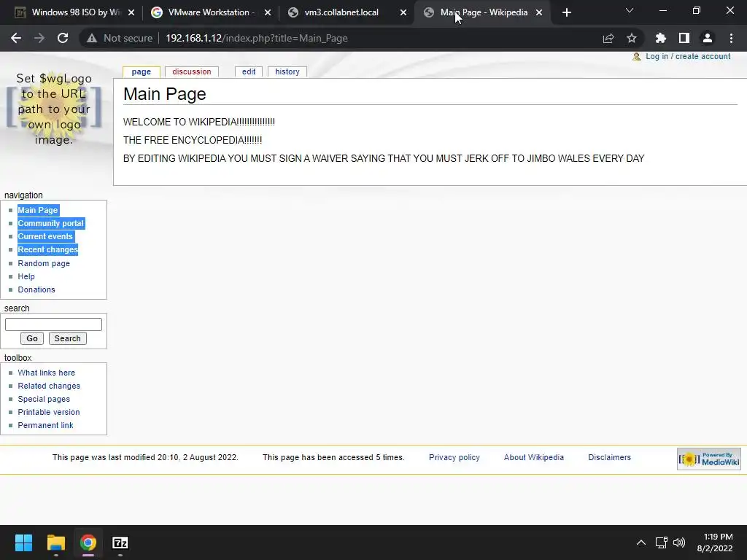Open the Help link in navigation

coord(26,276)
